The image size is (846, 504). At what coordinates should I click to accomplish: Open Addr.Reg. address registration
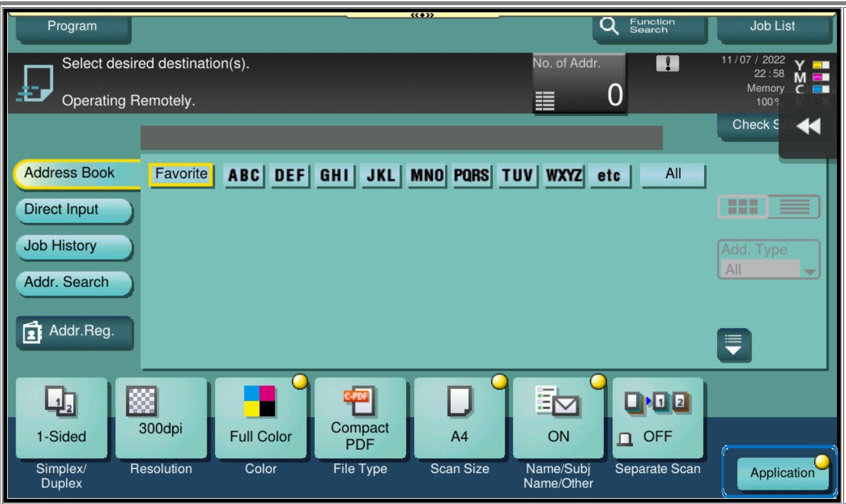click(74, 332)
